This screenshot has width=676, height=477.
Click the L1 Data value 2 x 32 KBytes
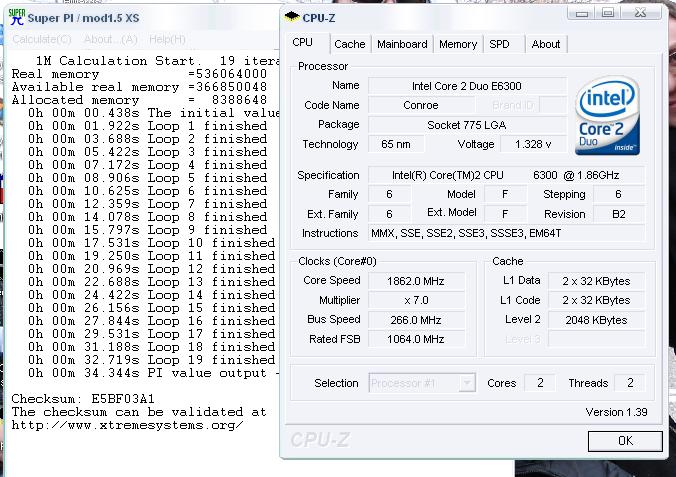coord(596,281)
